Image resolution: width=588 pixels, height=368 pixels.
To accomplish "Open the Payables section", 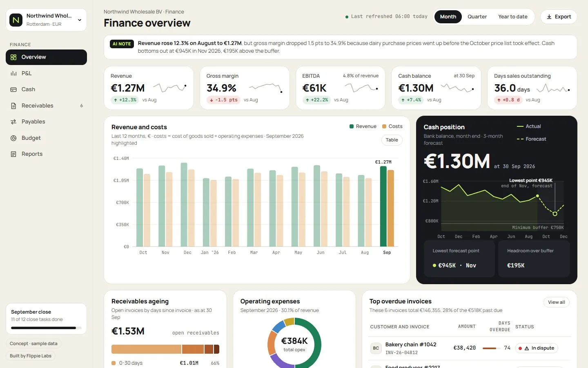I will pyautogui.click(x=46, y=122).
